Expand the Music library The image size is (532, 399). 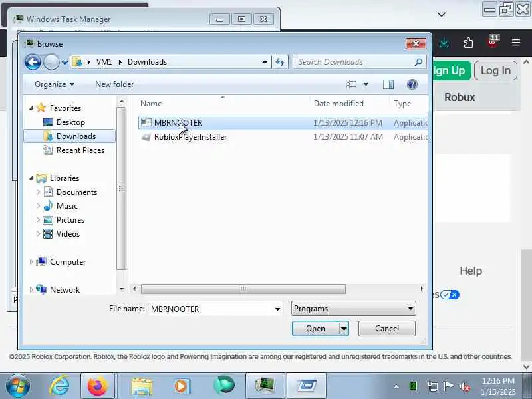[38, 206]
